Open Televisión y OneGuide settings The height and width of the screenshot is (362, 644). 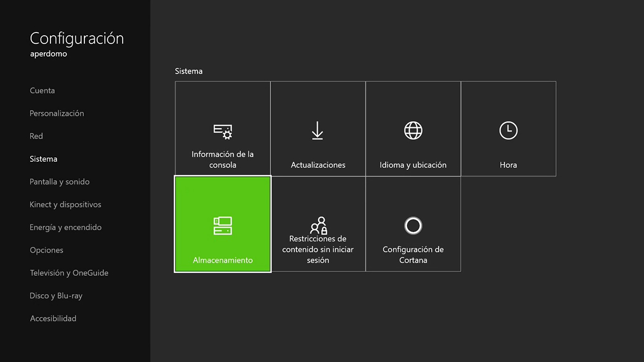click(x=69, y=273)
